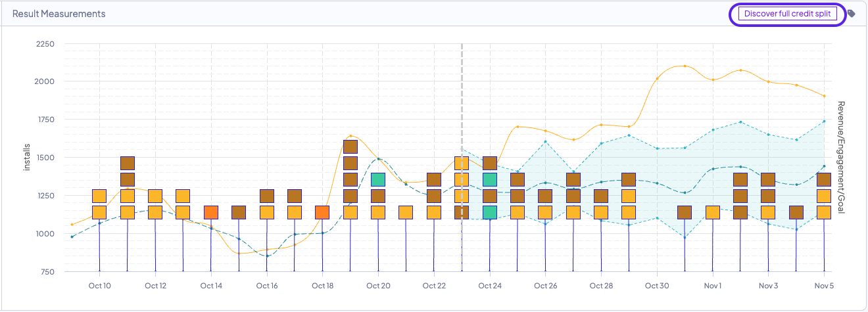Click the Discover full credit split button
This screenshot has height=312, width=868.
tap(787, 14)
